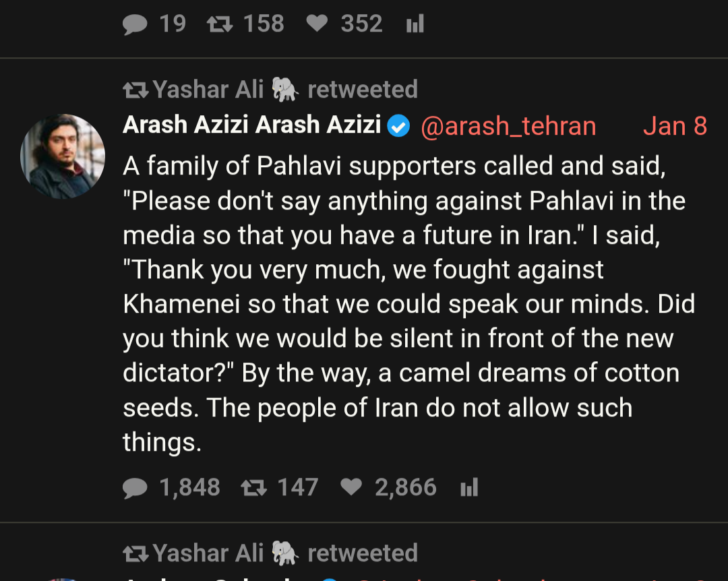The image size is (728, 581).
Task: Click the retweet icon with 158 count
Action: click(x=218, y=25)
